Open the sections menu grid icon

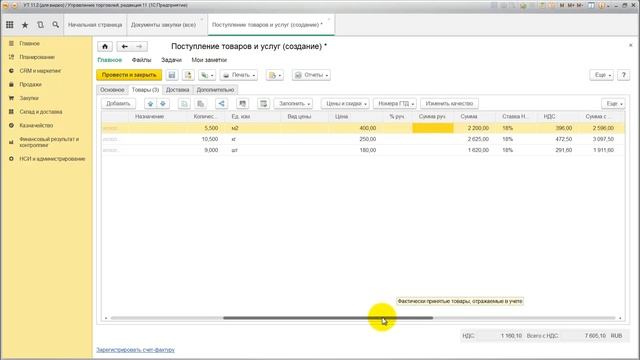10,25
